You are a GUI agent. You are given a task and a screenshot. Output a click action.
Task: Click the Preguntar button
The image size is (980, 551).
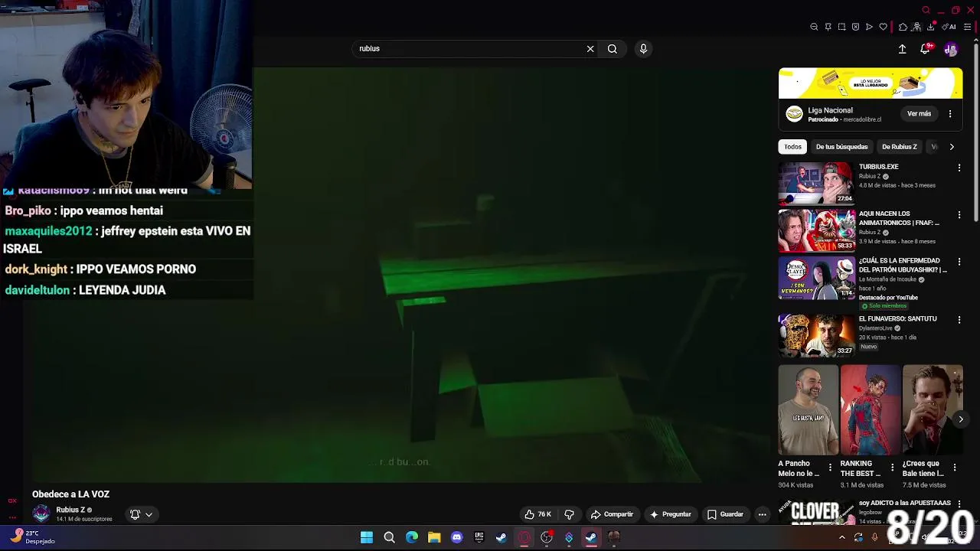670,514
